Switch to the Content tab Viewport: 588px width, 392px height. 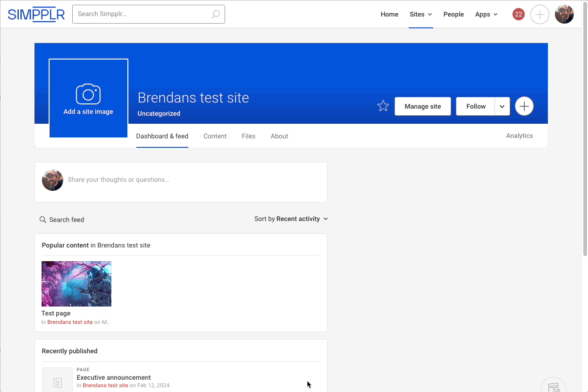coord(215,136)
